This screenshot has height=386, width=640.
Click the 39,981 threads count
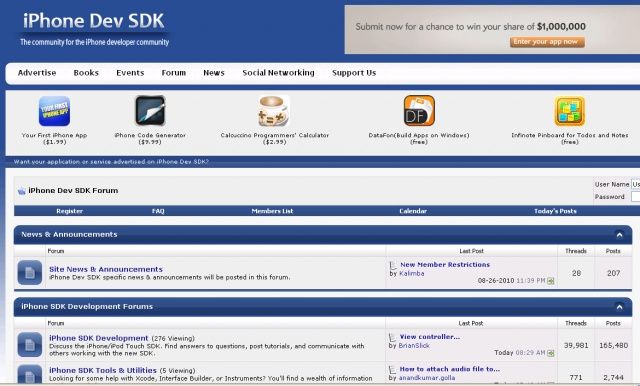tap(576, 345)
